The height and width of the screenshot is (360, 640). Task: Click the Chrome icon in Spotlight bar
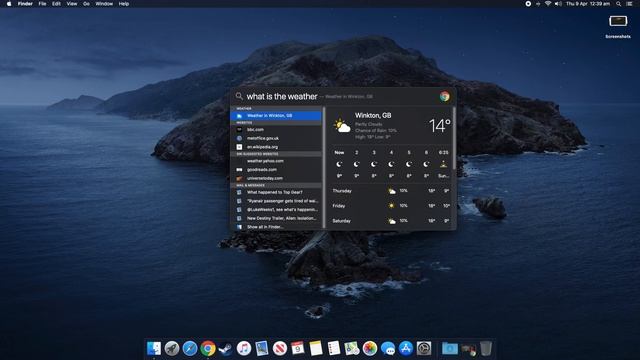pyautogui.click(x=444, y=96)
